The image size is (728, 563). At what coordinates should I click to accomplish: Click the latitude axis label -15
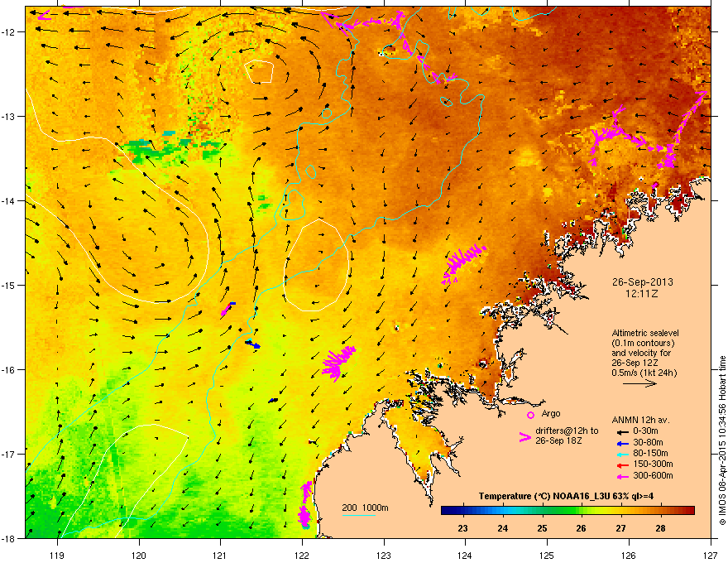coord(8,285)
